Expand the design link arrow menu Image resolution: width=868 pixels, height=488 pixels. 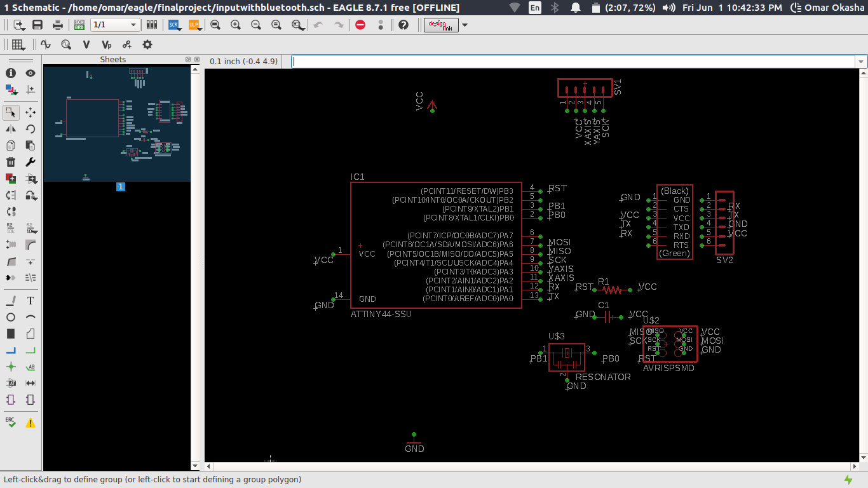pos(465,25)
